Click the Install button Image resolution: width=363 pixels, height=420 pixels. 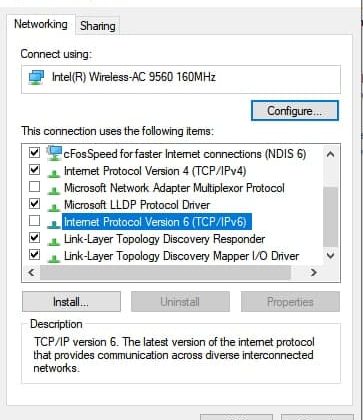(x=71, y=302)
